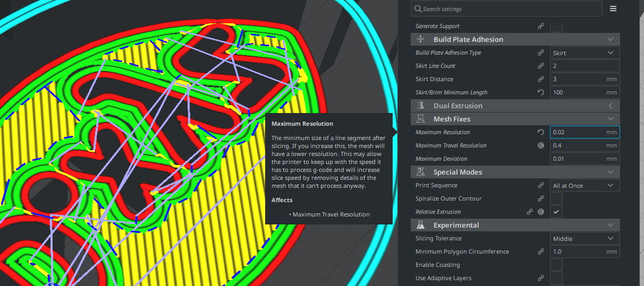This screenshot has width=644, height=286.
Task: Click link icon next to Use Adaptive Layers
Action: pyautogui.click(x=541, y=278)
